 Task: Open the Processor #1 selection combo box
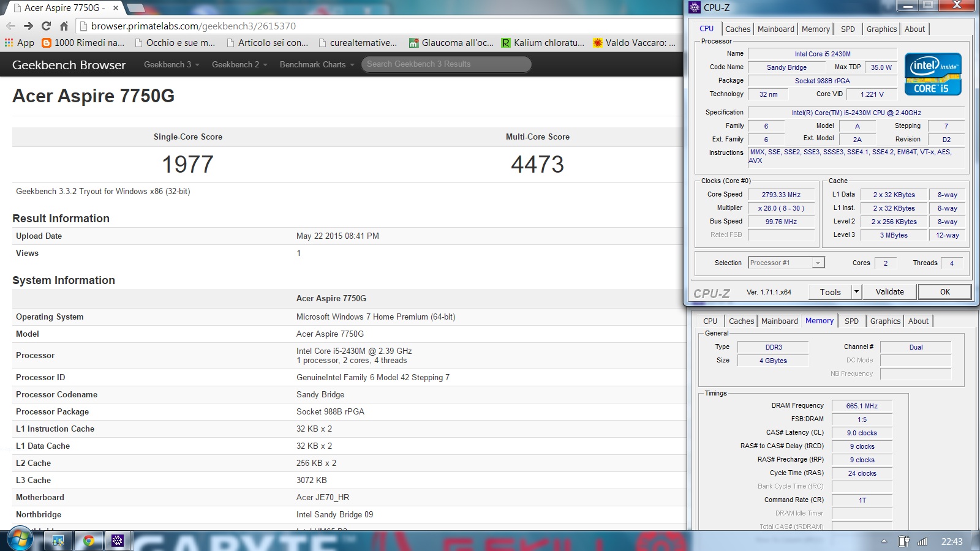786,263
